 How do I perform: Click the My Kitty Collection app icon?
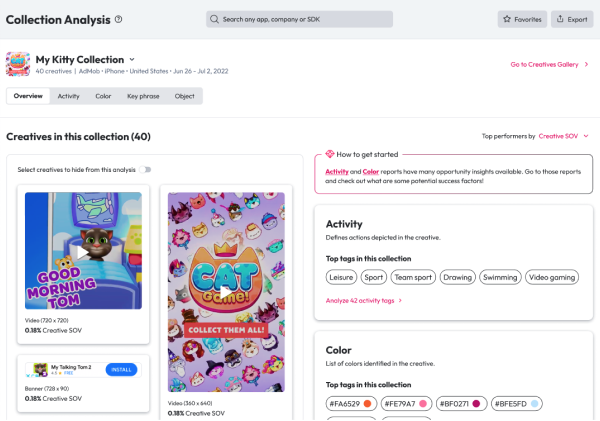pos(18,64)
